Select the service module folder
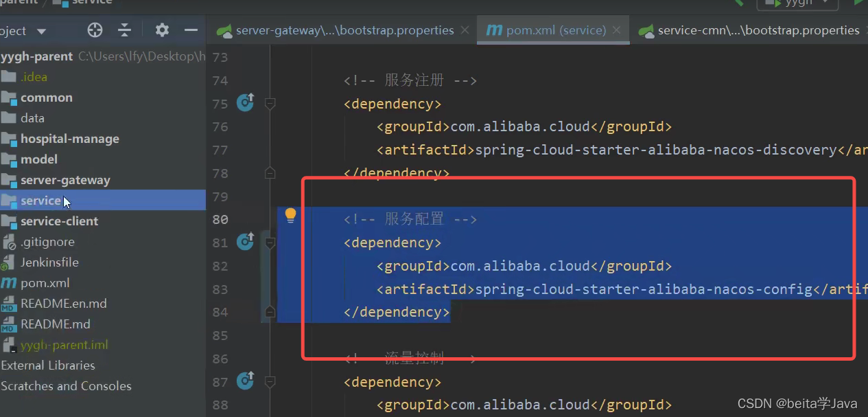The width and height of the screenshot is (868, 417). (x=103, y=200)
